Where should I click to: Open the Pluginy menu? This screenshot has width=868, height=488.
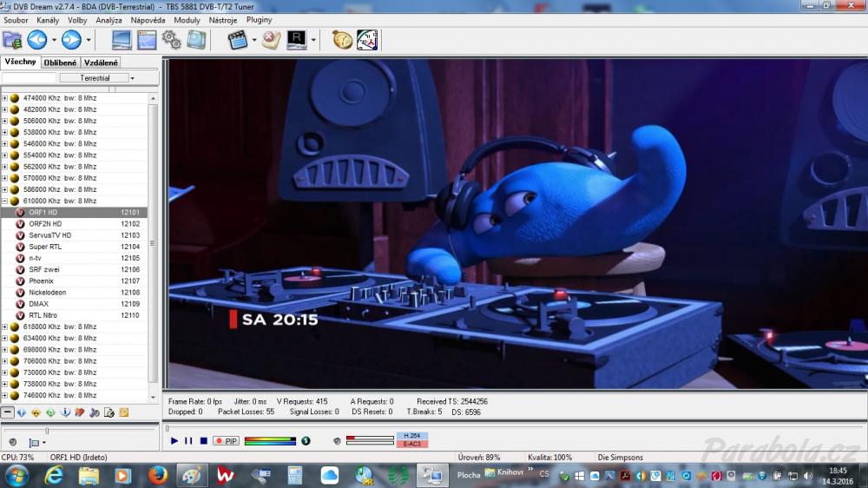point(259,20)
